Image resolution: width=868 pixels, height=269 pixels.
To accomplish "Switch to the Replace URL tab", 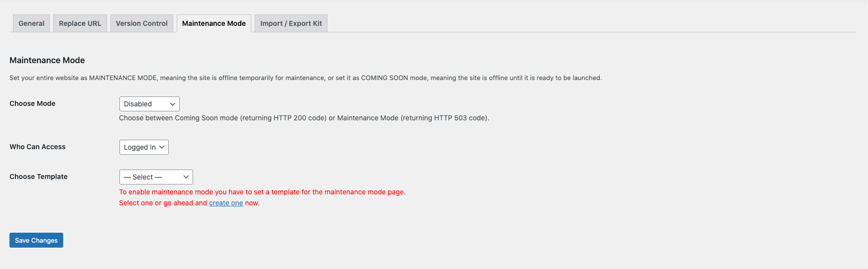I will tap(80, 23).
